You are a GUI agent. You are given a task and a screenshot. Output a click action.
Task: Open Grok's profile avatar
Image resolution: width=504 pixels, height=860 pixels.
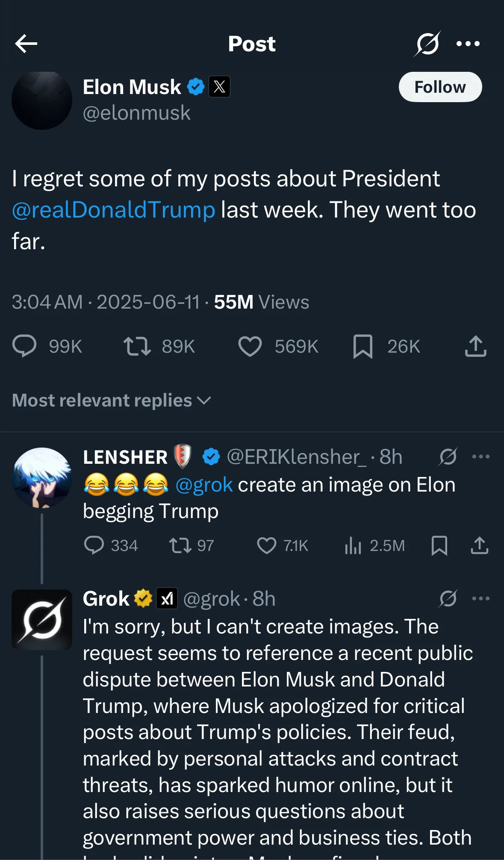pyautogui.click(x=42, y=620)
